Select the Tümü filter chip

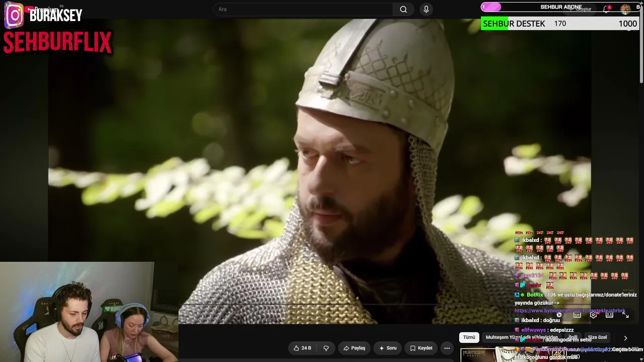tap(469, 337)
